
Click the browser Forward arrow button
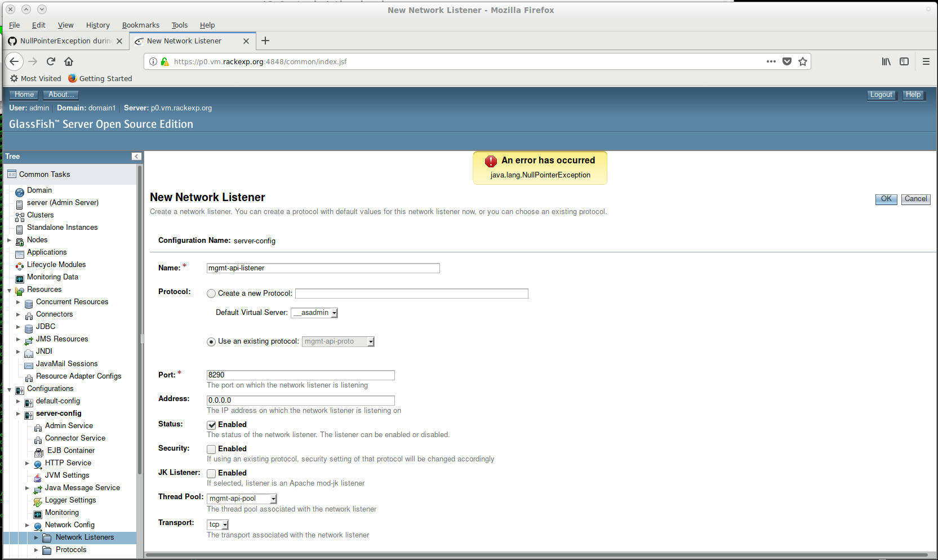coord(33,61)
